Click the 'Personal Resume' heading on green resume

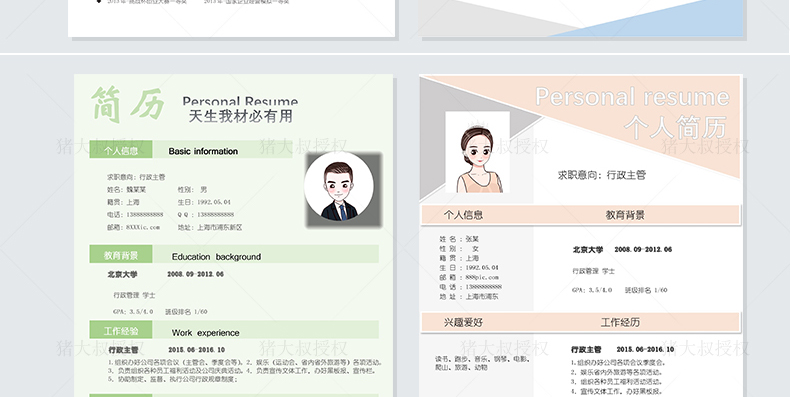240,101
